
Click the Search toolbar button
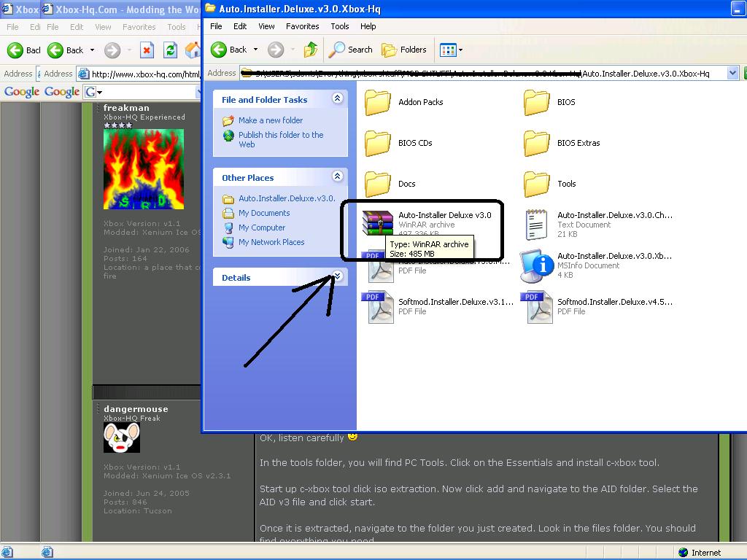[351, 50]
